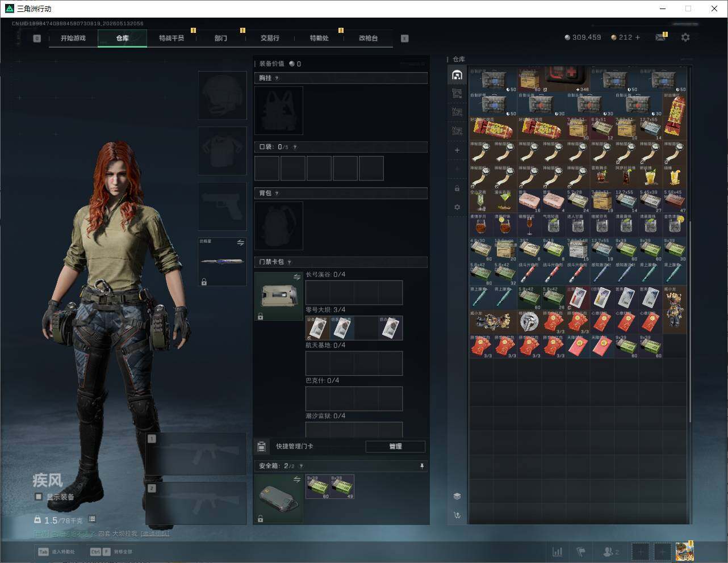
Task: Show help for 安全箱 capacity
Action: [x=301, y=466]
